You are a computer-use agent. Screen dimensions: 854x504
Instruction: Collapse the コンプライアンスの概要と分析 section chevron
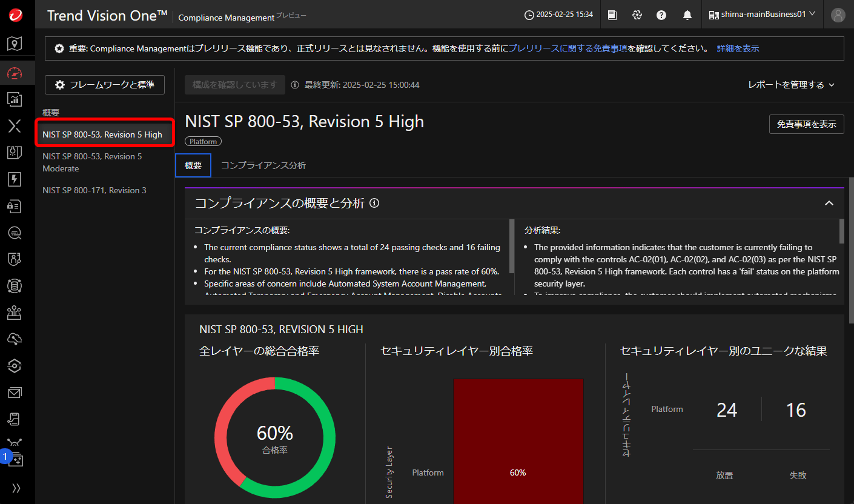[x=829, y=204]
